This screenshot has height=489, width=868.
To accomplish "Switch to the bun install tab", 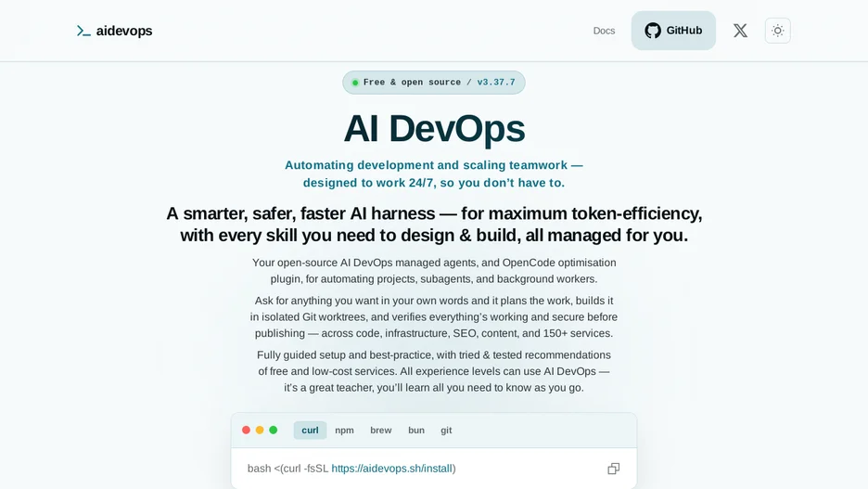I will pyautogui.click(x=416, y=431).
